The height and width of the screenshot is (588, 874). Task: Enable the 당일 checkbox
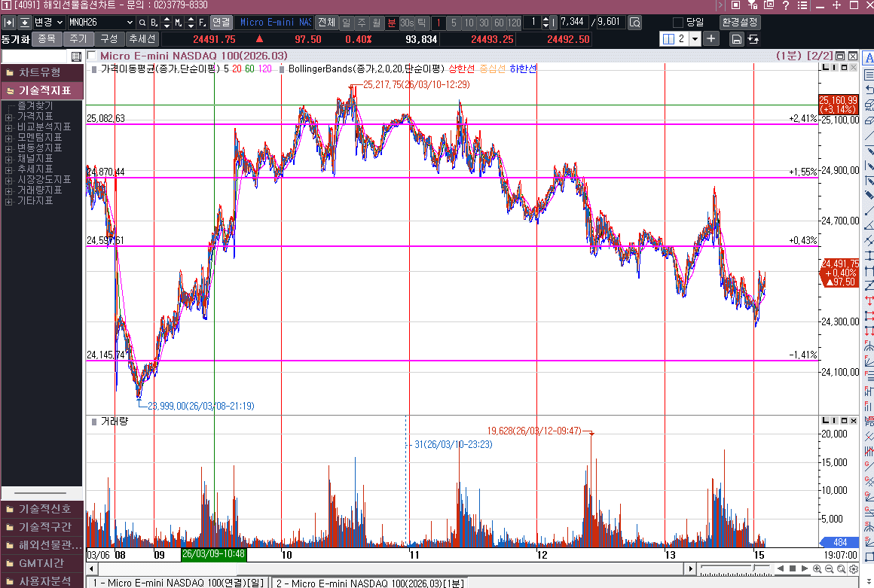[x=677, y=23]
